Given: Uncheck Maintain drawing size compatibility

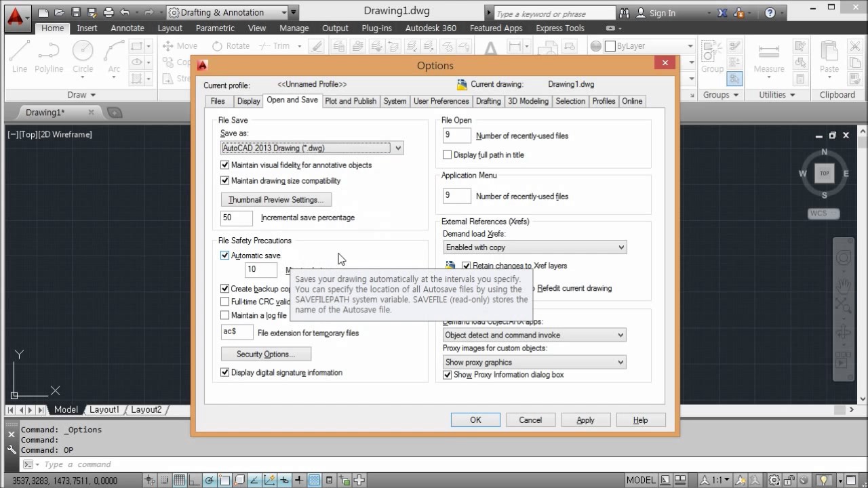Looking at the screenshot, I should [225, 181].
